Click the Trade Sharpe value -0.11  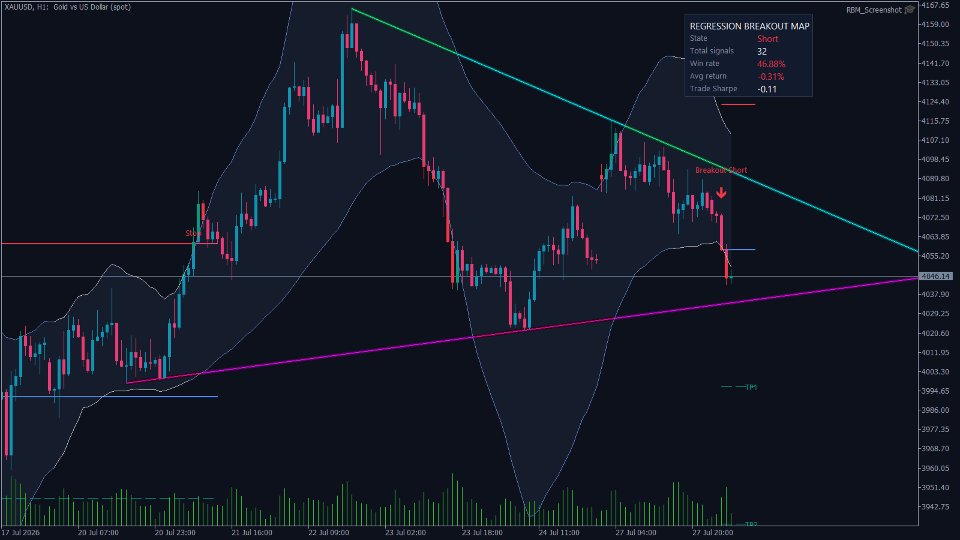click(767, 89)
